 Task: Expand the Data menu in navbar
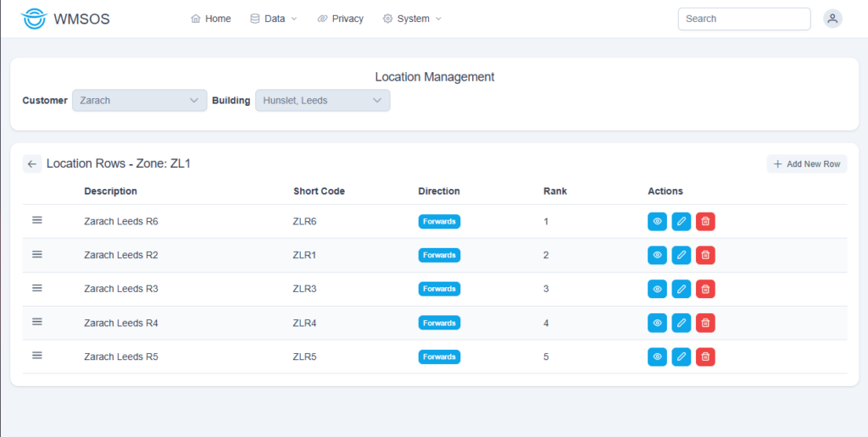coord(274,19)
